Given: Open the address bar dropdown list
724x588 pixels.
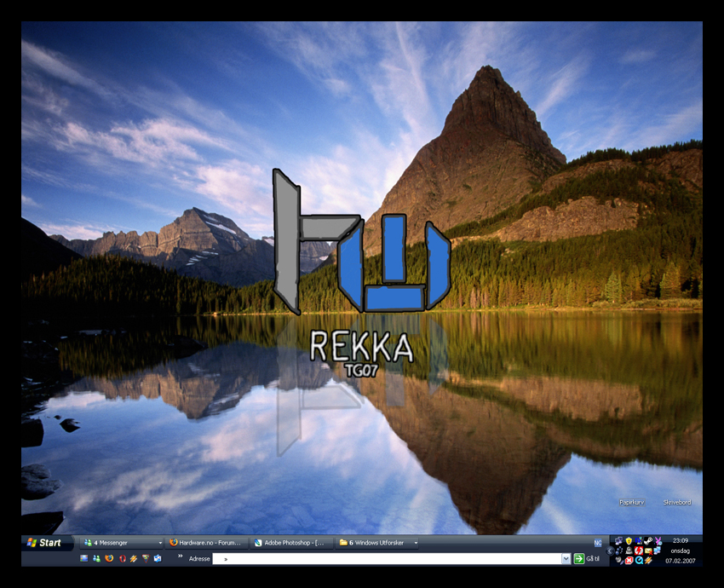Looking at the screenshot, I should tap(566, 558).
